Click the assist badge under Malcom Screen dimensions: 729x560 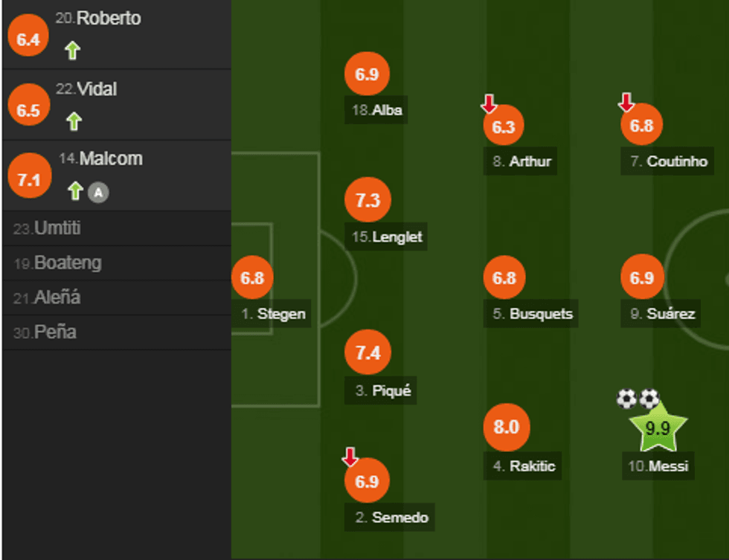pos(98,193)
